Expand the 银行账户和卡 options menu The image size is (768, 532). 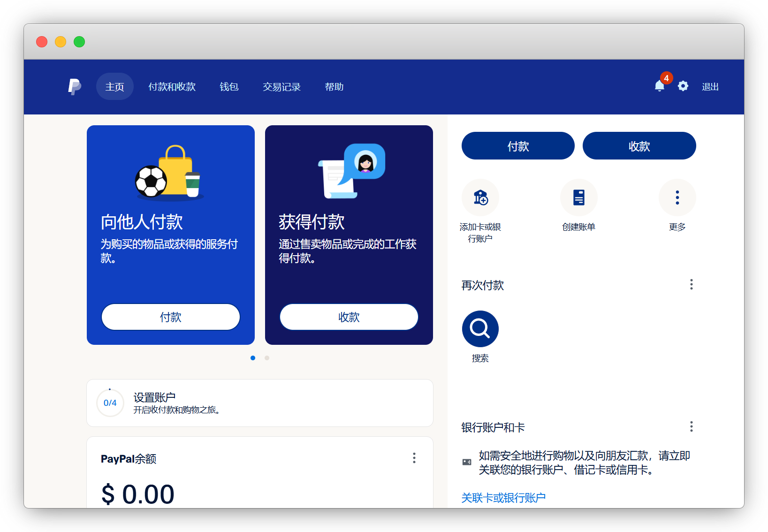(691, 426)
